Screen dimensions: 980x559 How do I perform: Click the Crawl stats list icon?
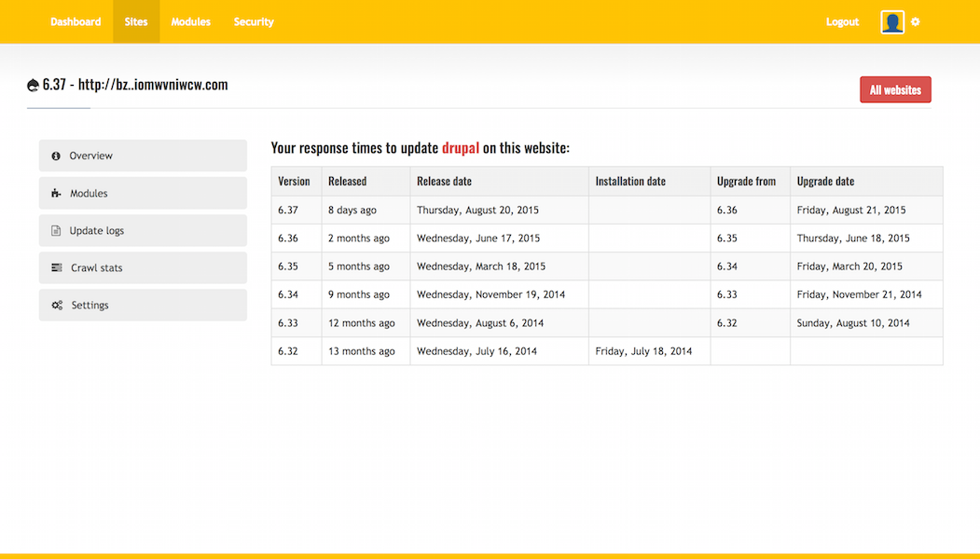(x=56, y=267)
